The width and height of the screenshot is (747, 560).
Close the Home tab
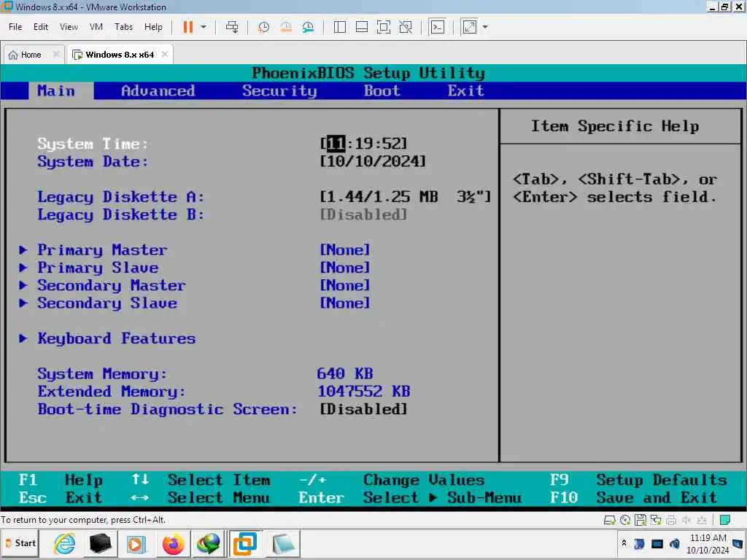pos(55,54)
